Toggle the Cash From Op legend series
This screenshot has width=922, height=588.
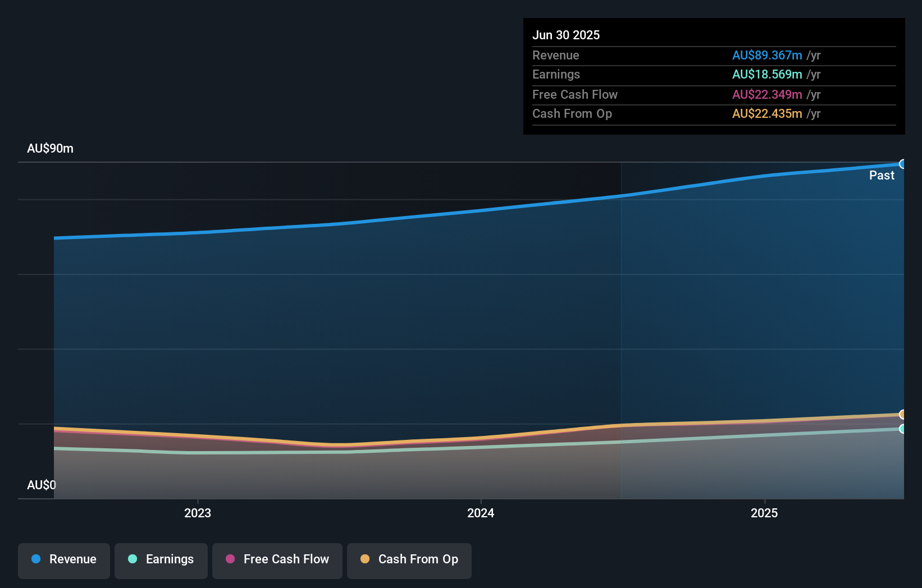[x=409, y=561]
